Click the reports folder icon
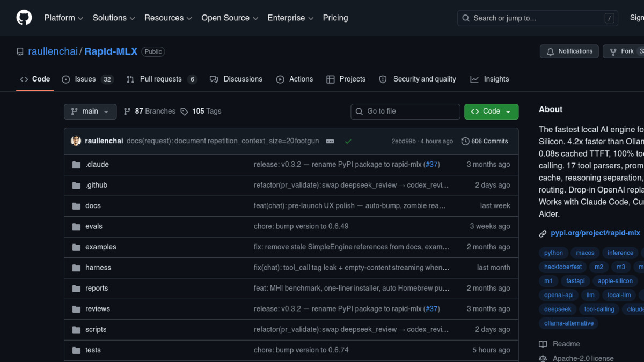 76,289
